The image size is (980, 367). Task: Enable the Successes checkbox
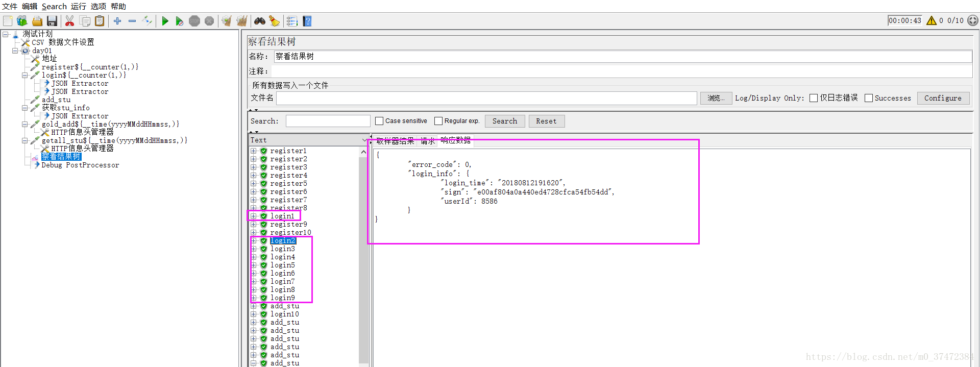pos(869,98)
